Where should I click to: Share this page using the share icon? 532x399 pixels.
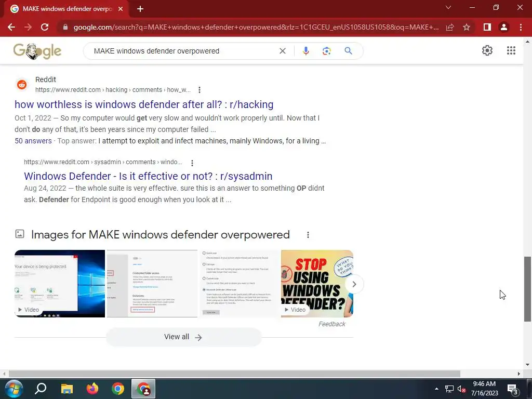450,27
